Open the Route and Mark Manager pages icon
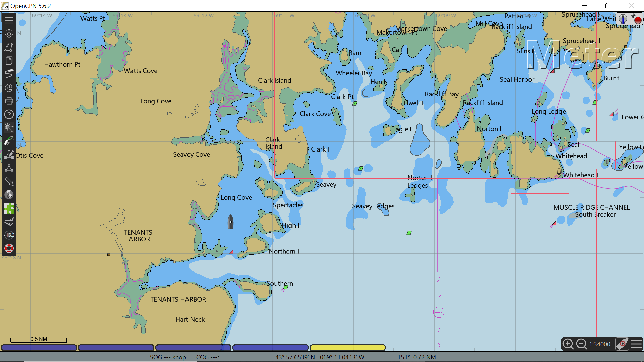The image size is (644, 362). pyautogui.click(x=9, y=61)
